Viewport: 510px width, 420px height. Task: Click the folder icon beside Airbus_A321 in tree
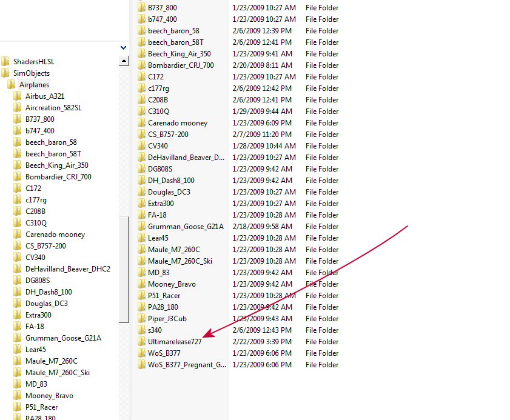pos(18,96)
